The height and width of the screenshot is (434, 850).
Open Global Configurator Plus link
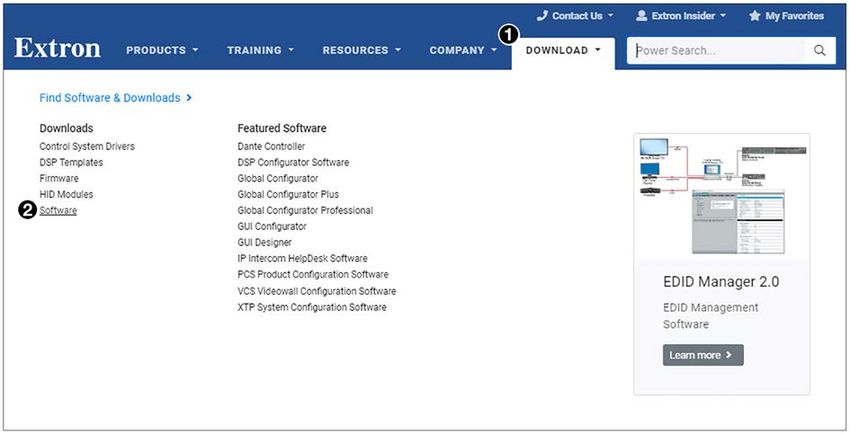(288, 195)
